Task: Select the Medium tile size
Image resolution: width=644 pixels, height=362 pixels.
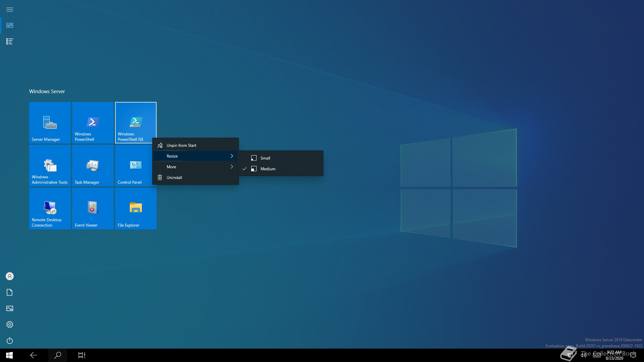Action: click(280, 169)
